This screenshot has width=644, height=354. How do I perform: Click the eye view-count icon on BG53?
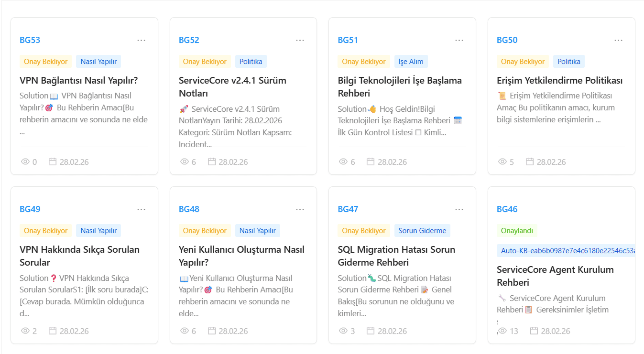point(25,161)
